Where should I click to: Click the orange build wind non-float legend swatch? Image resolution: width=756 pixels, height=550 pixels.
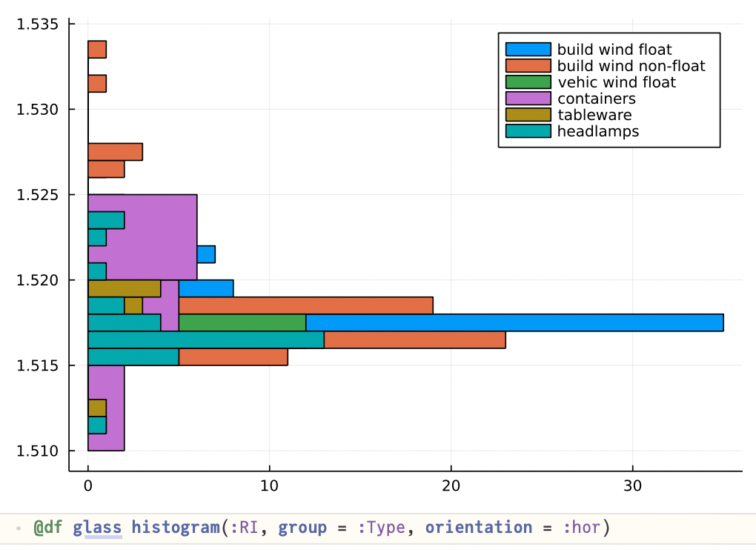pos(528,65)
